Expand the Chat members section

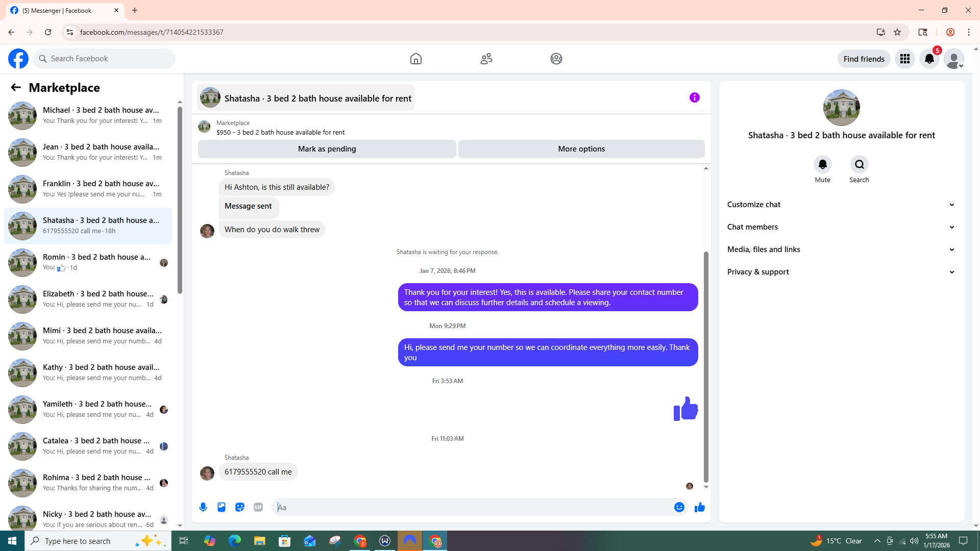tap(841, 227)
